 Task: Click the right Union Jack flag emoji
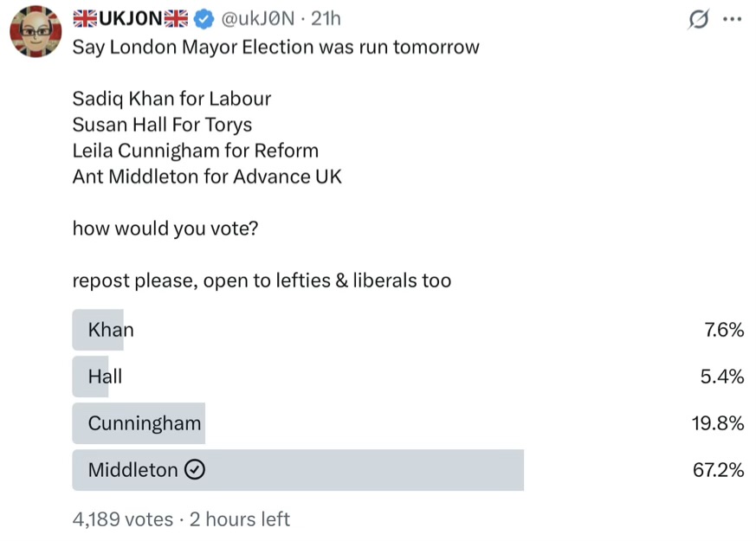176,18
